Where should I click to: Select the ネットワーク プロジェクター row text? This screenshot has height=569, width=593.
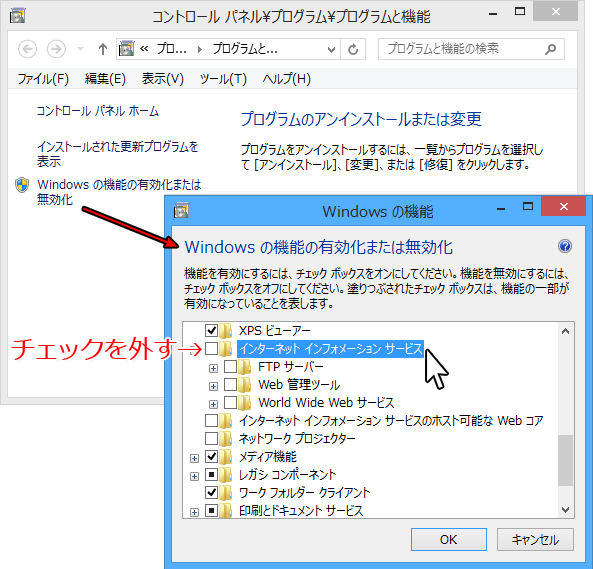(x=297, y=439)
